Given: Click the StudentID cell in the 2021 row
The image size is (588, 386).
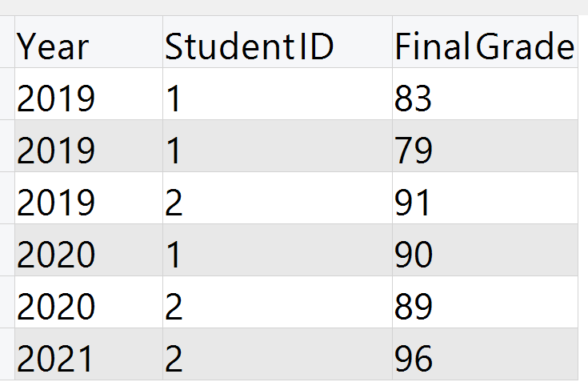Looking at the screenshot, I should coord(278,354).
